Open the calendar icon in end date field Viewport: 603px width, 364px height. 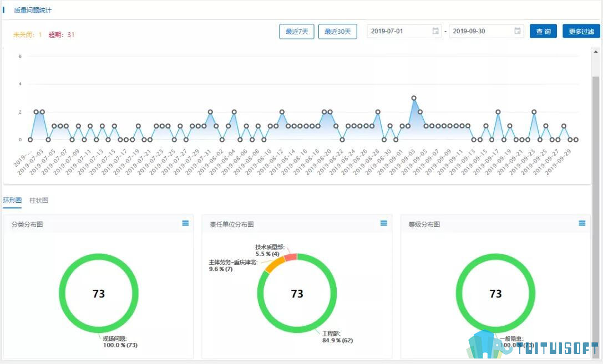point(518,31)
